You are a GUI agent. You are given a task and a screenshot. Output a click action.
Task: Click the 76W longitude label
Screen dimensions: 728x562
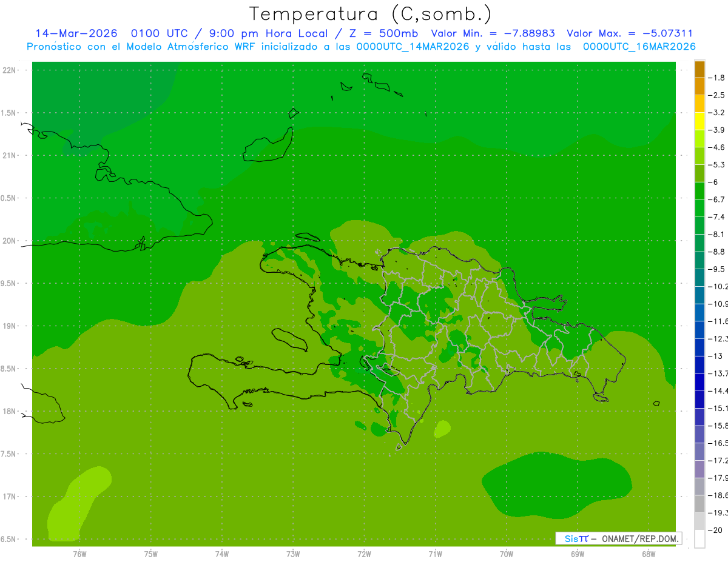(79, 554)
